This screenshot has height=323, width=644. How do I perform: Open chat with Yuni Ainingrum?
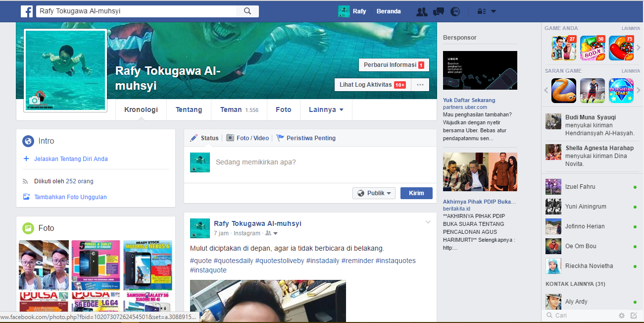(592, 207)
